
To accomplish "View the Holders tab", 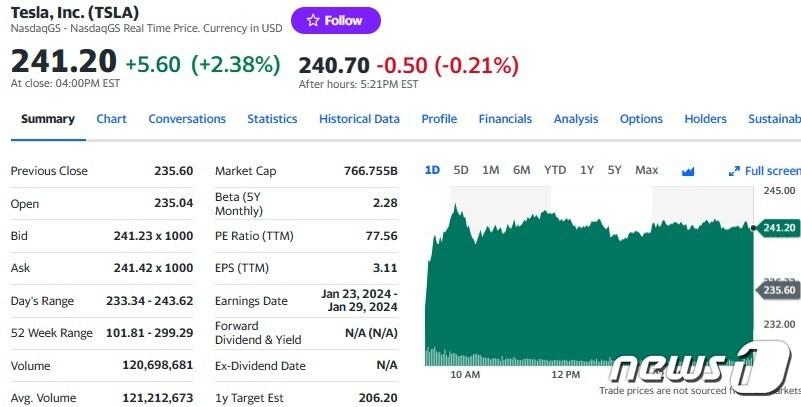I will 705,119.
